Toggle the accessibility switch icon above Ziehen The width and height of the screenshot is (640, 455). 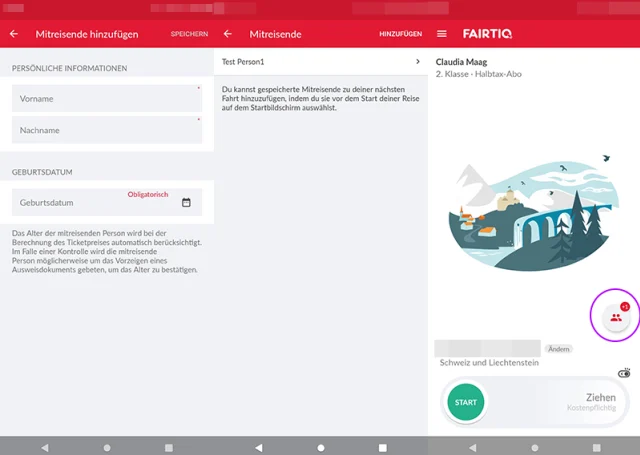coord(624,373)
